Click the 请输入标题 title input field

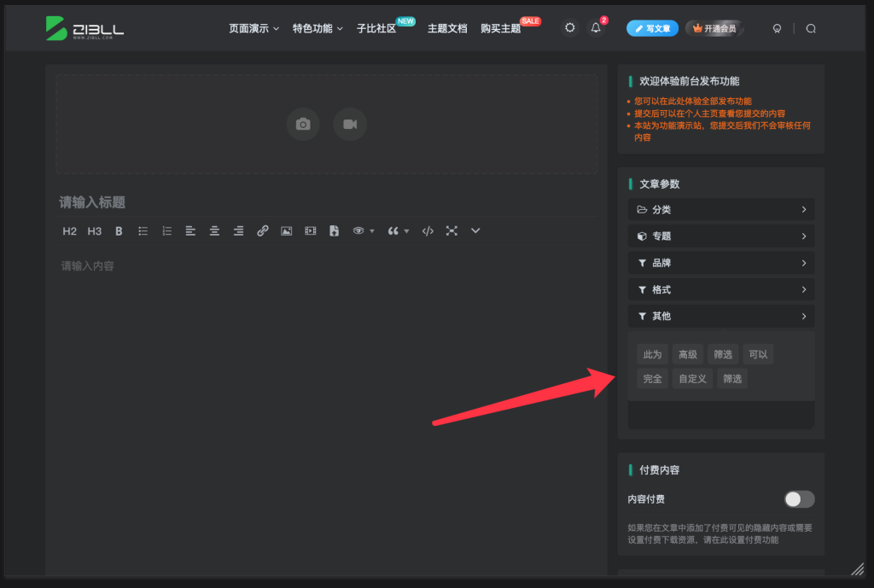click(x=171, y=201)
